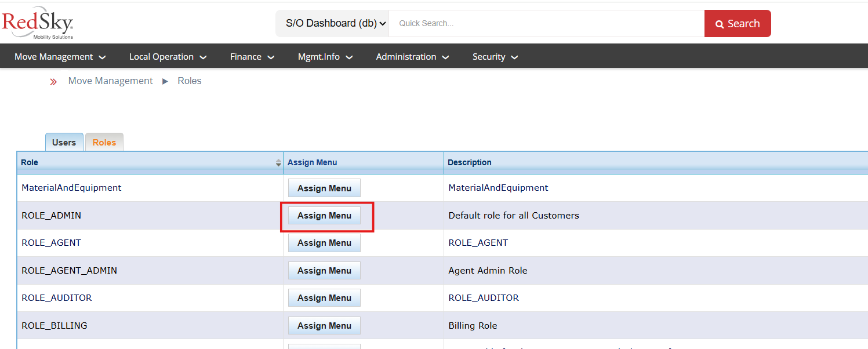Click the Role column header
868x349 pixels.
point(150,163)
